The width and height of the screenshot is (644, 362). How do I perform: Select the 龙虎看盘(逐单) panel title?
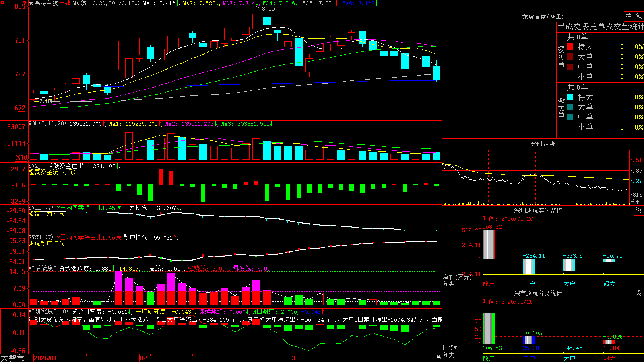click(543, 16)
